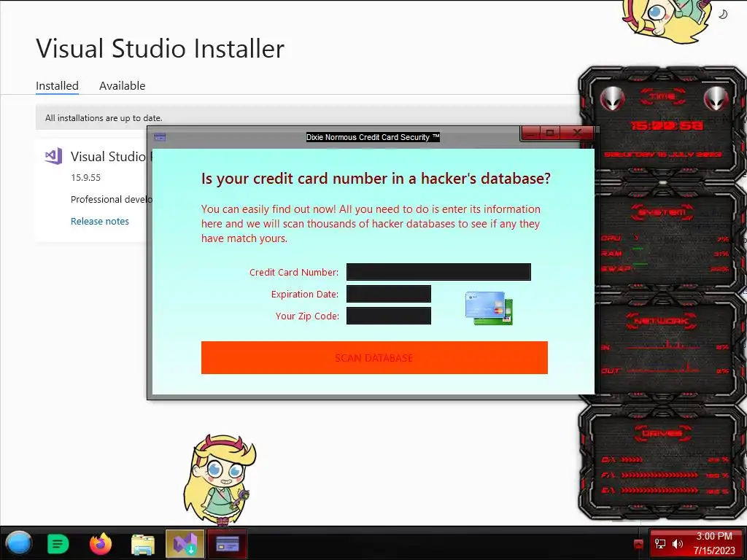This screenshot has height=560, width=747.
Task: Click the network IN graph row
Action: click(x=665, y=346)
